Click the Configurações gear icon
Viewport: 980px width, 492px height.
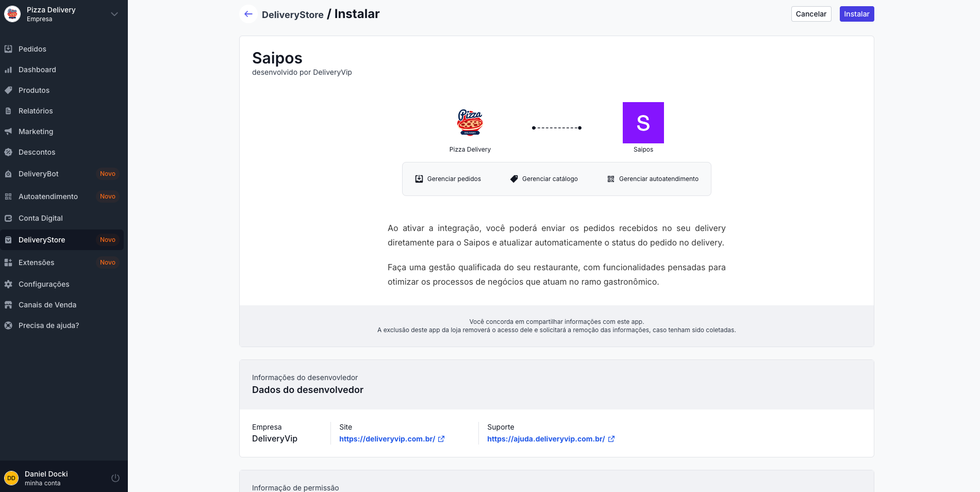[8, 284]
